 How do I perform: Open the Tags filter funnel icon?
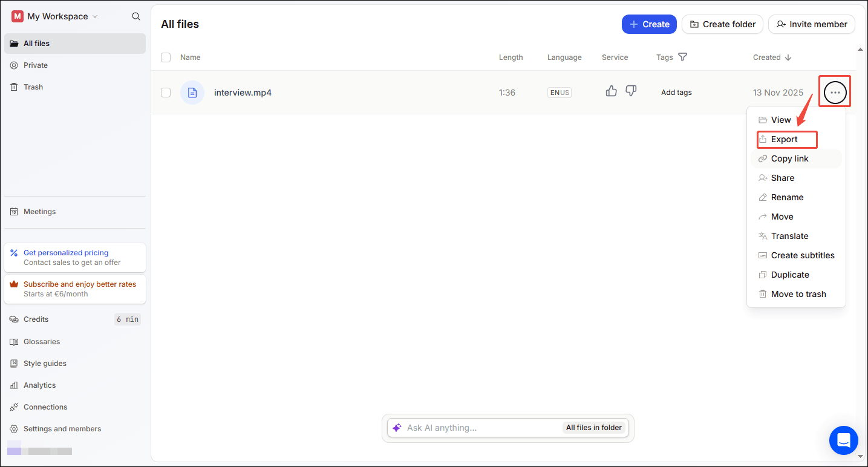tap(683, 57)
